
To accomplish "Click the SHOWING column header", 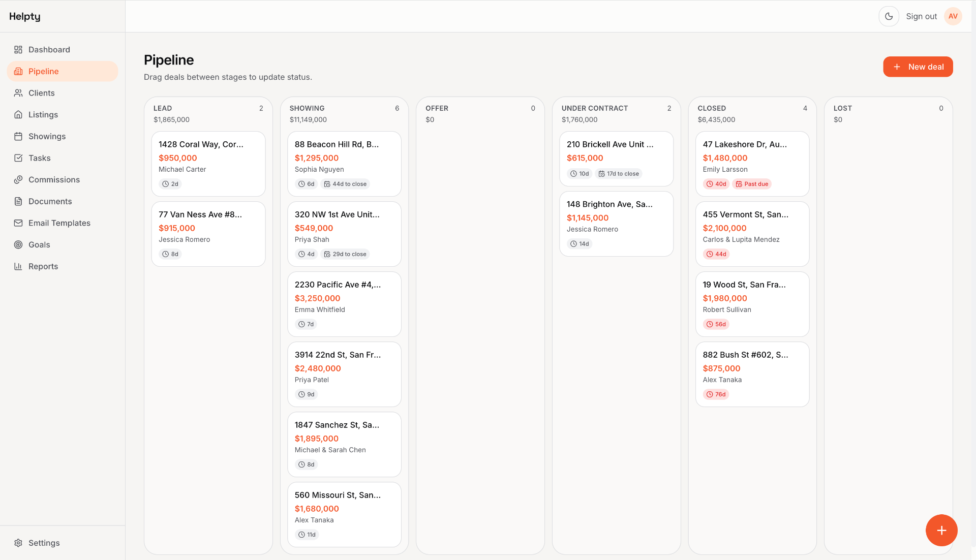I will (307, 108).
